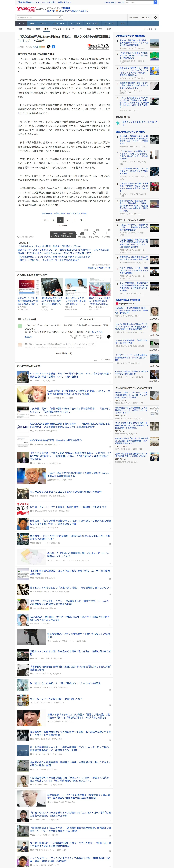Click the ITmedia ビジネス ONLINE logo
The image size is (174, 868).
coord(98,46)
